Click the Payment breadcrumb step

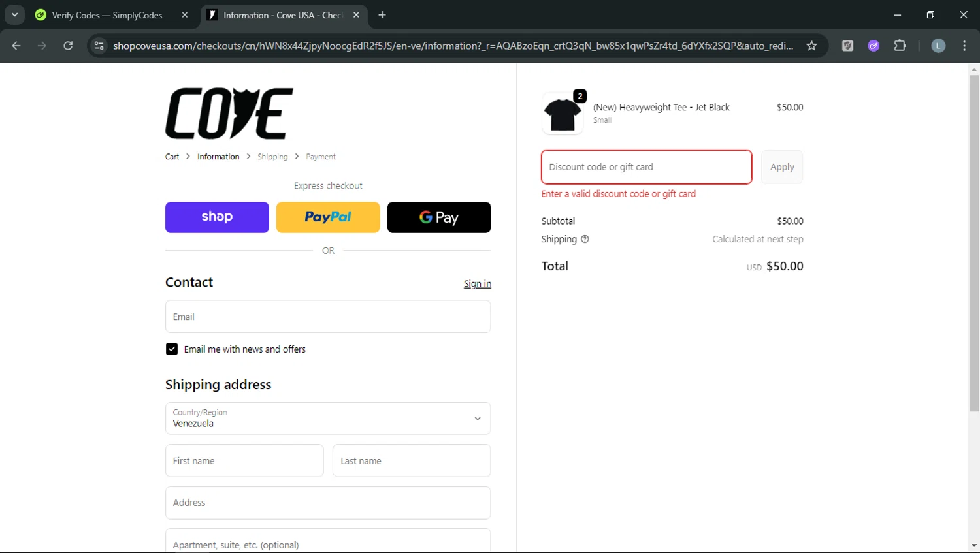[321, 157]
